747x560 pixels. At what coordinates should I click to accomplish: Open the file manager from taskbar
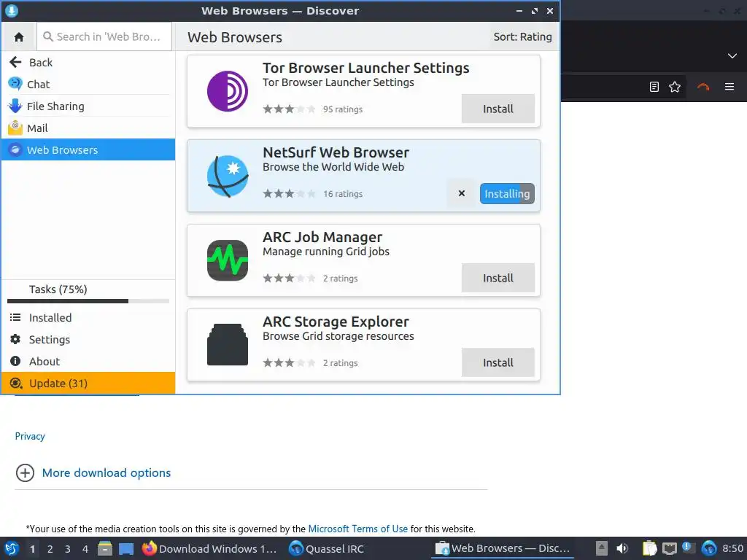pyautogui.click(x=105, y=548)
